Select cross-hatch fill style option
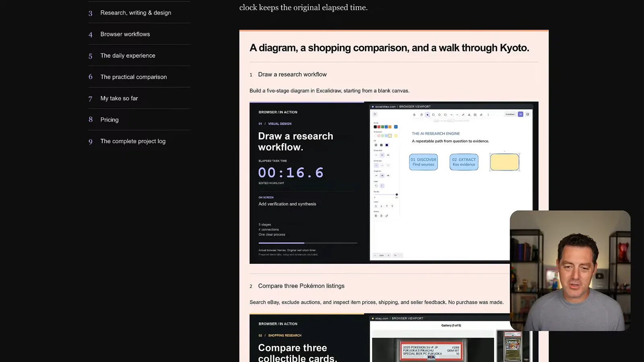Screen dimensions: 644x362 (x=381, y=145)
